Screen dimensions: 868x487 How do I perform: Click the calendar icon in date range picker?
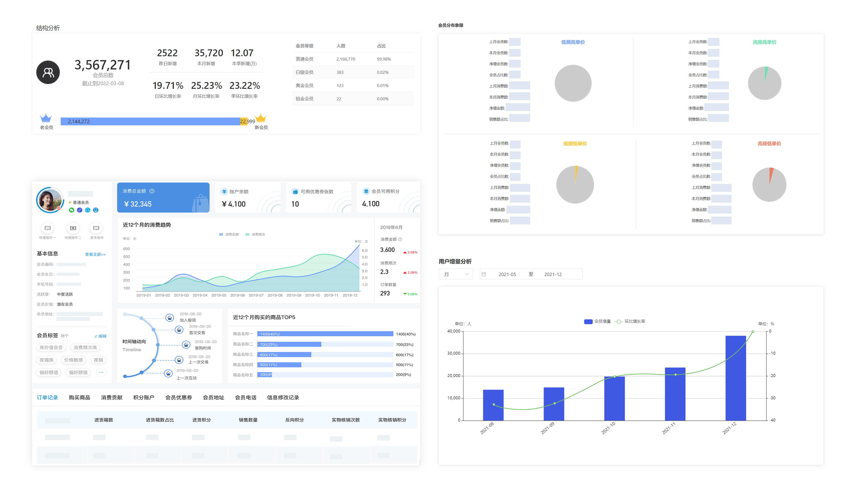[484, 275]
